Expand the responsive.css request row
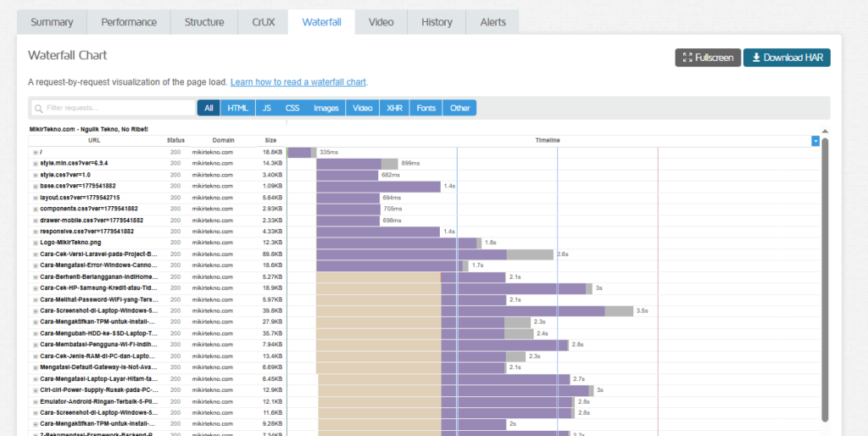 coord(36,232)
